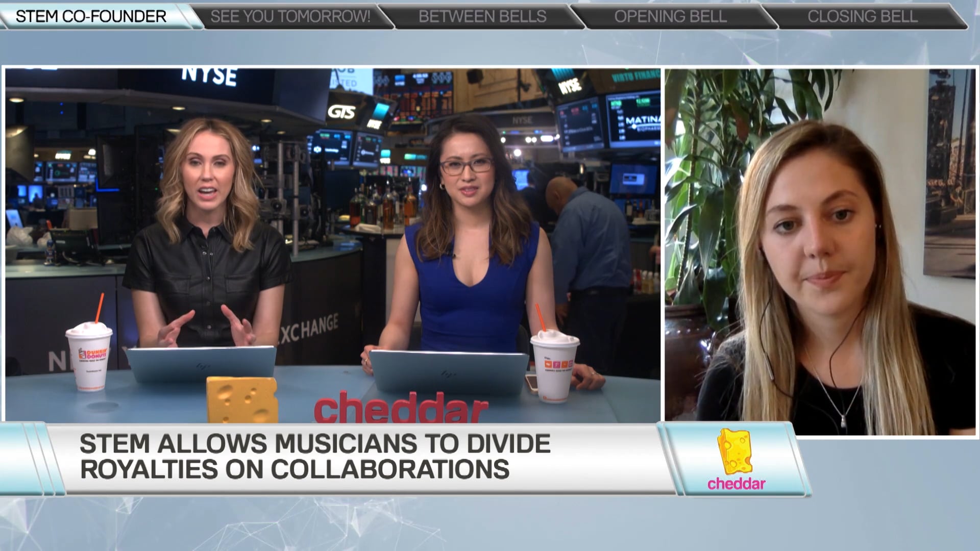Select the OPENING BELL segment tab
The width and height of the screenshot is (980, 551).
coord(671,16)
